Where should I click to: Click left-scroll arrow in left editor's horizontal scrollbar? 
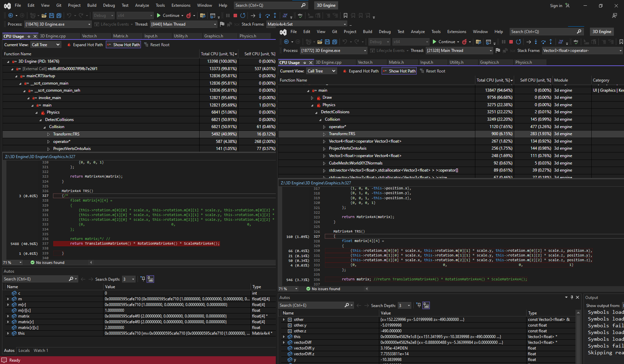click(x=91, y=263)
